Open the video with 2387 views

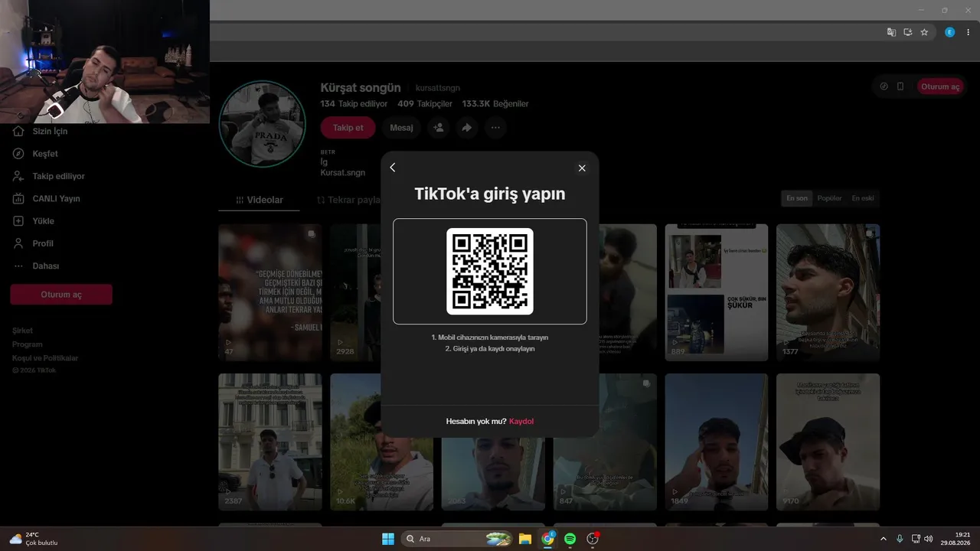(270, 442)
